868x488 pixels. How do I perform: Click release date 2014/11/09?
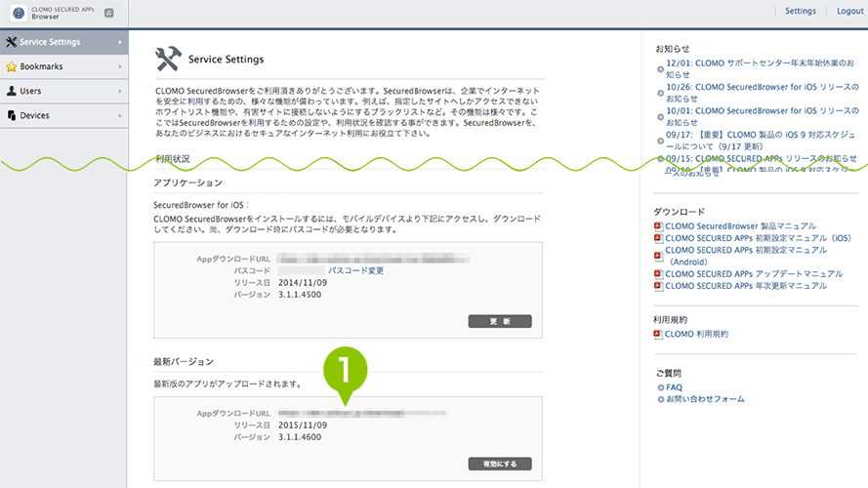point(303,283)
